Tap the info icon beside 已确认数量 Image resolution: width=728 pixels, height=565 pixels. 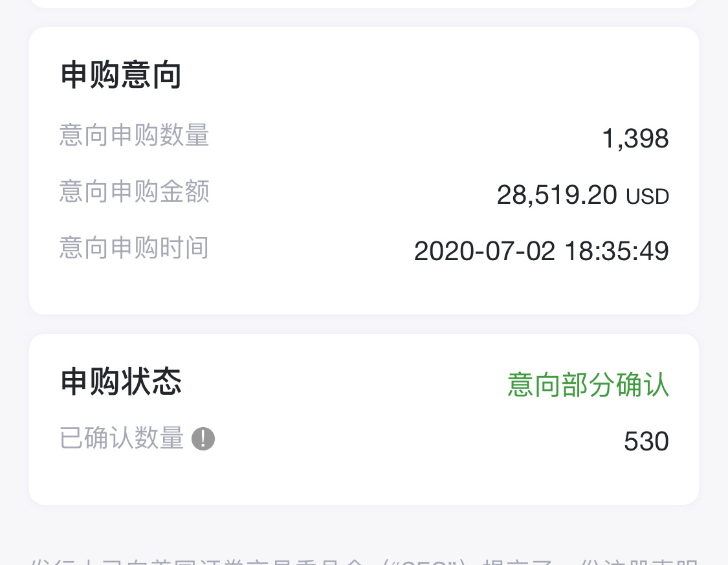(x=203, y=439)
